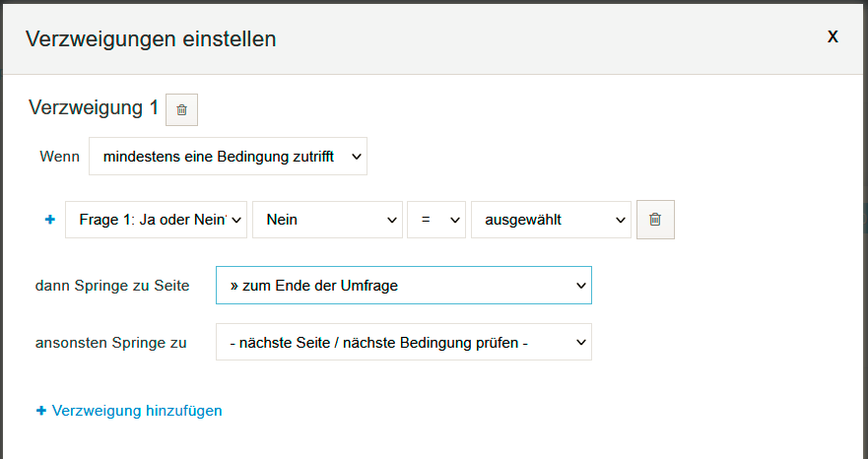Close the Verzweigungen einstellen dialog
The width and height of the screenshot is (868, 459).
833,36
